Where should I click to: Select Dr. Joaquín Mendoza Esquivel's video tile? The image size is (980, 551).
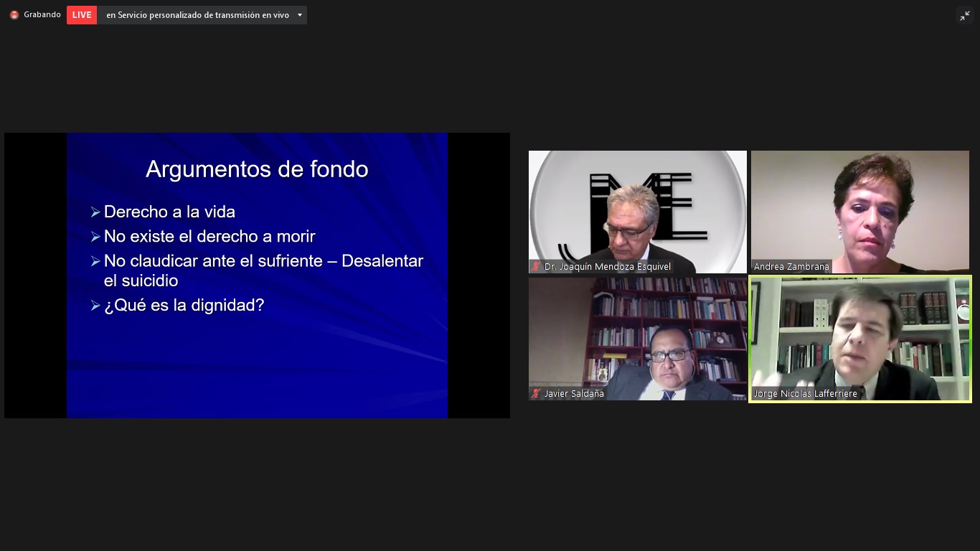[x=638, y=212]
